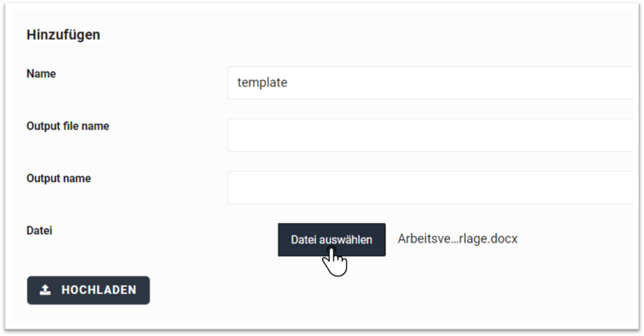Click the .docx file name beside Datei auswählen
This screenshot has height=336, width=644.
457,239
